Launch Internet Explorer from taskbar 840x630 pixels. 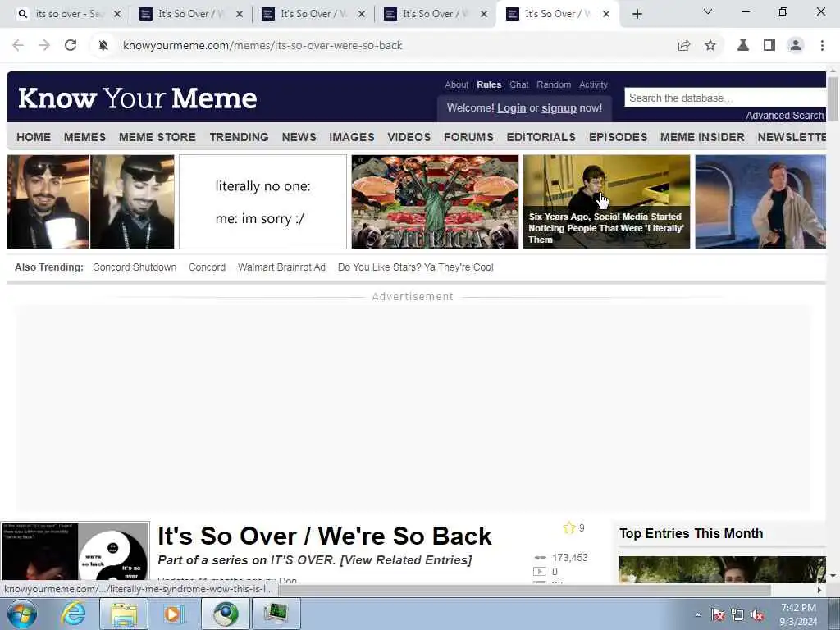click(x=73, y=614)
